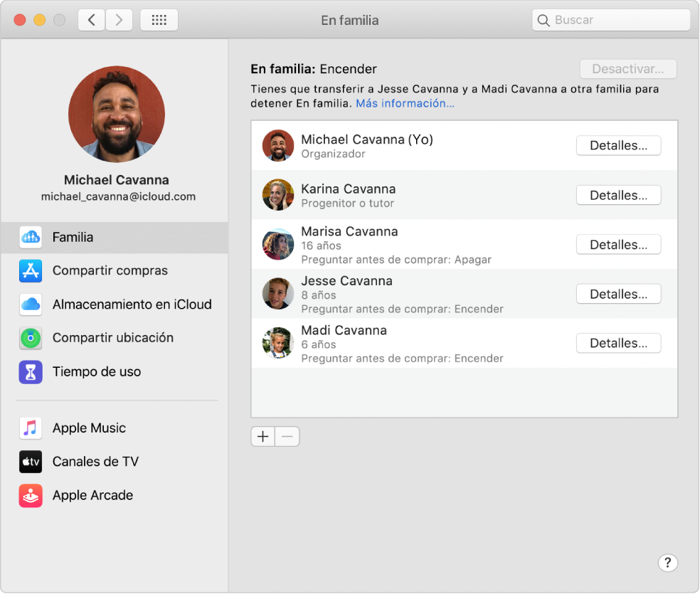Select the Familia section label
This screenshot has width=700, height=594.
[73, 238]
